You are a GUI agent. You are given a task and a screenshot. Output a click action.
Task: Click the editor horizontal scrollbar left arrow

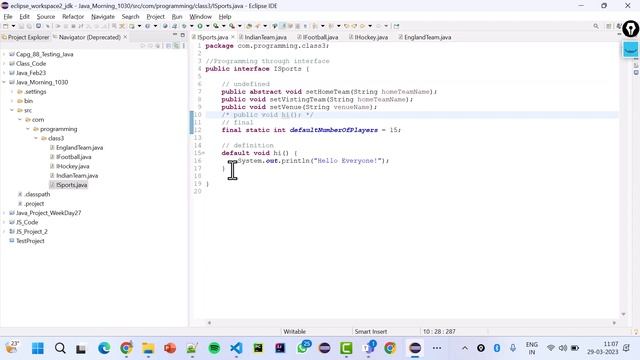[x=209, y=323]
